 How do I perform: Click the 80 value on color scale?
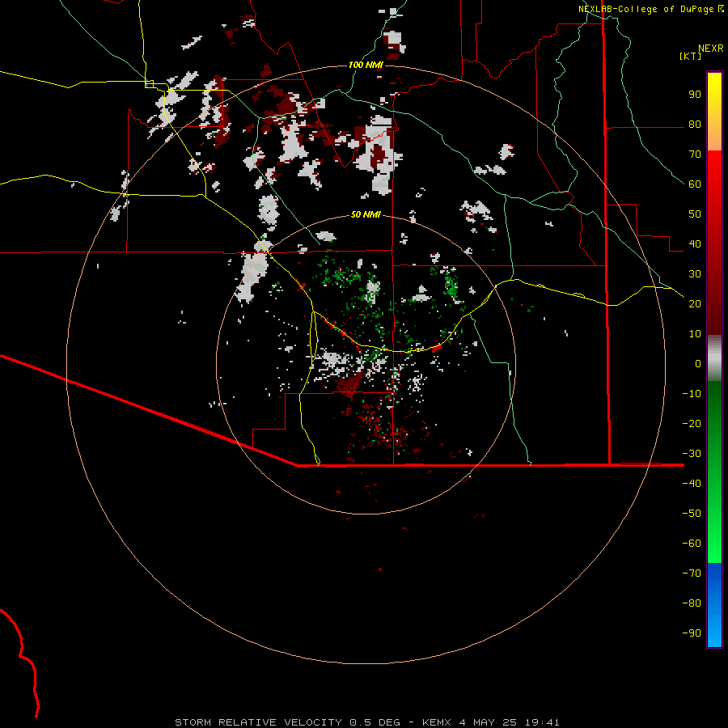(695, 124)
